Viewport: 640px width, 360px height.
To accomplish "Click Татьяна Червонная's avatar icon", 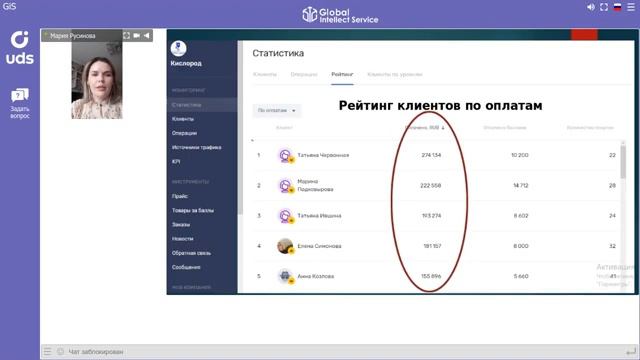I will [x=286, y=156].
